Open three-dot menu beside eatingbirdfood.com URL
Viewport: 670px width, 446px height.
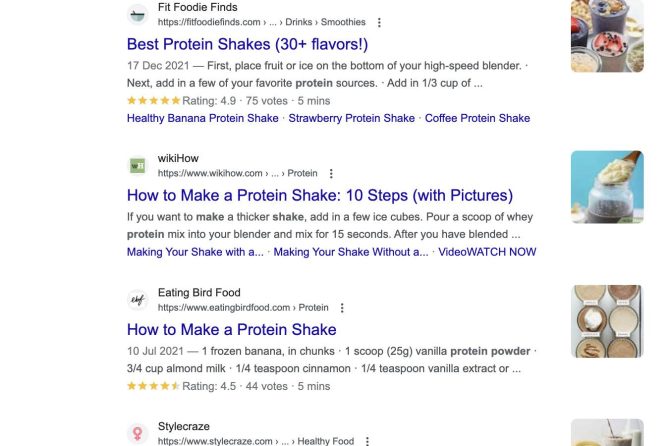342,308
